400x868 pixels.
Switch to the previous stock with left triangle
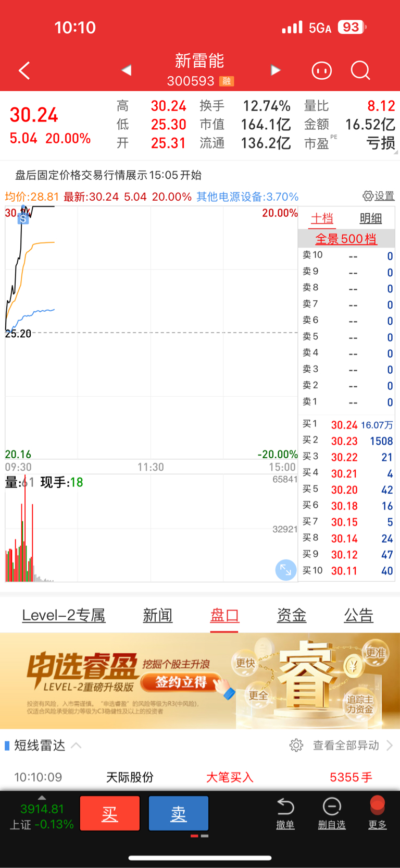[127, 70]
